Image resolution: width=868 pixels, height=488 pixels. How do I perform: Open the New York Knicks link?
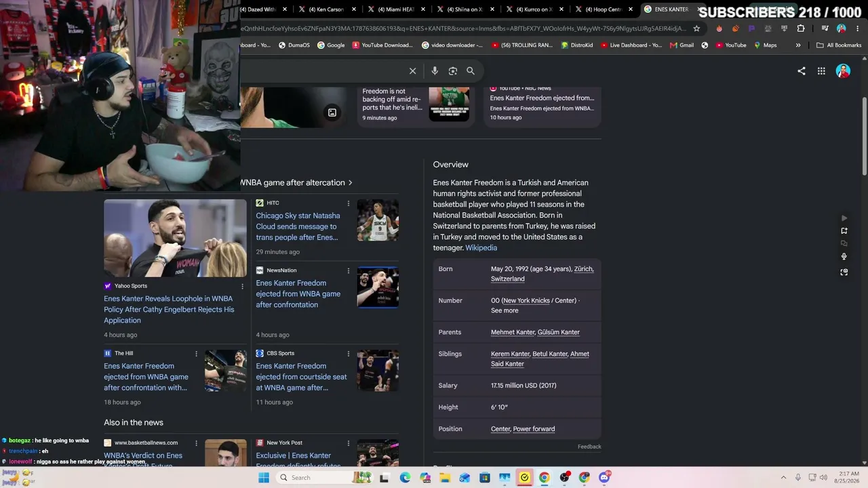tap(528, 301)
